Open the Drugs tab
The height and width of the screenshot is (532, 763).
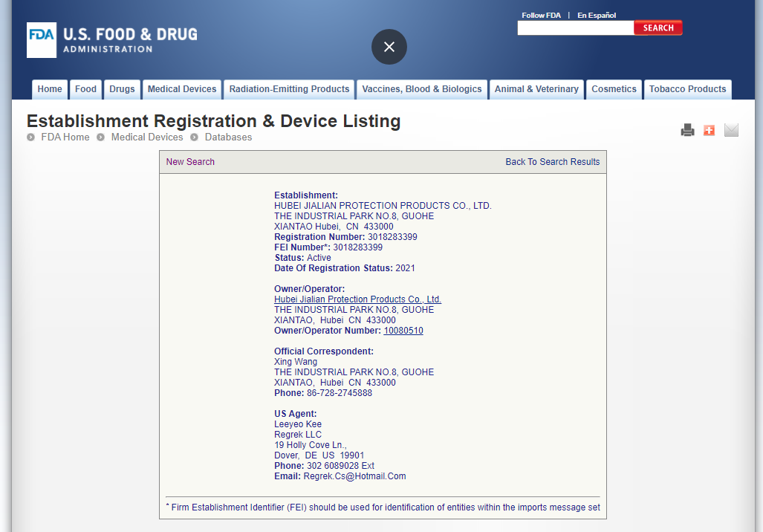pos(122,90)
